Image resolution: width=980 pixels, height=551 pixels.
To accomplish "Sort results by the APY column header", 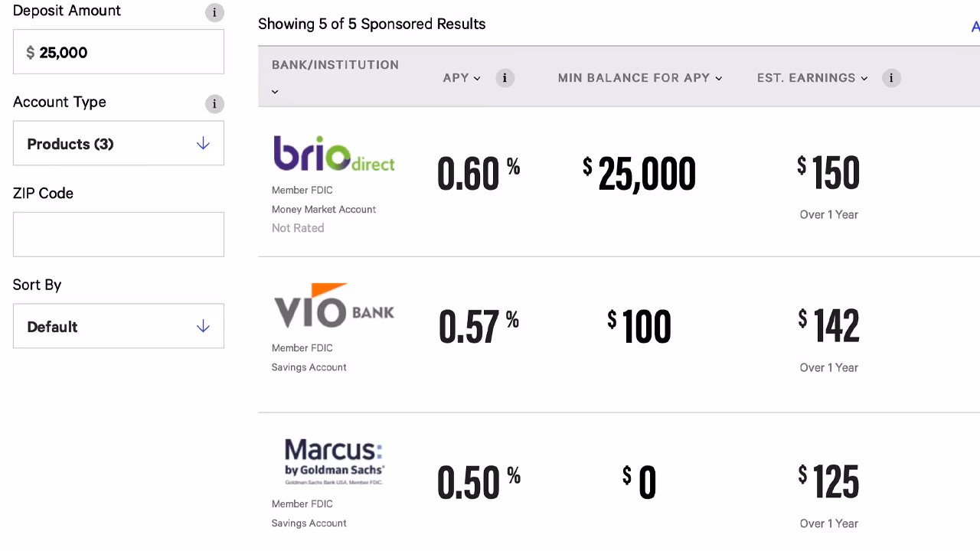I will pyautogui.click(x=457, y=77).
